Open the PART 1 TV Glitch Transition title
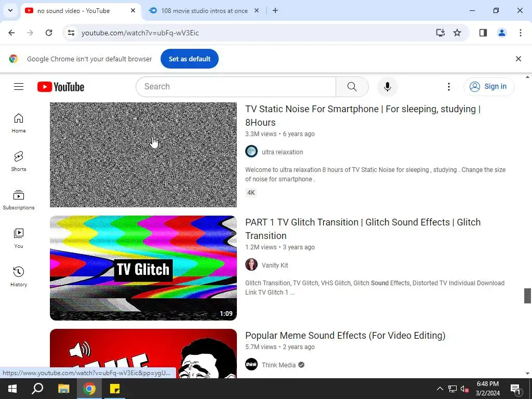 click(x=363, y=229)
